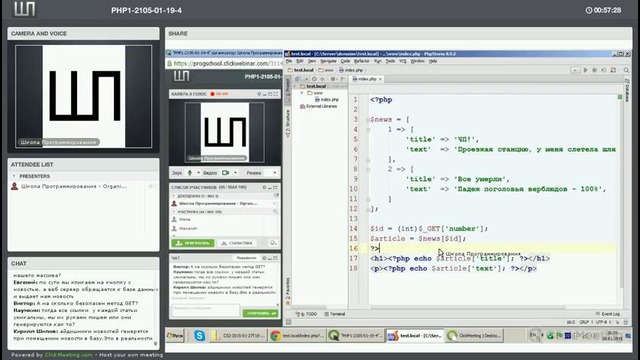
Task: Open the VCS menu in PhpStorm
Action: click(403, 61)
